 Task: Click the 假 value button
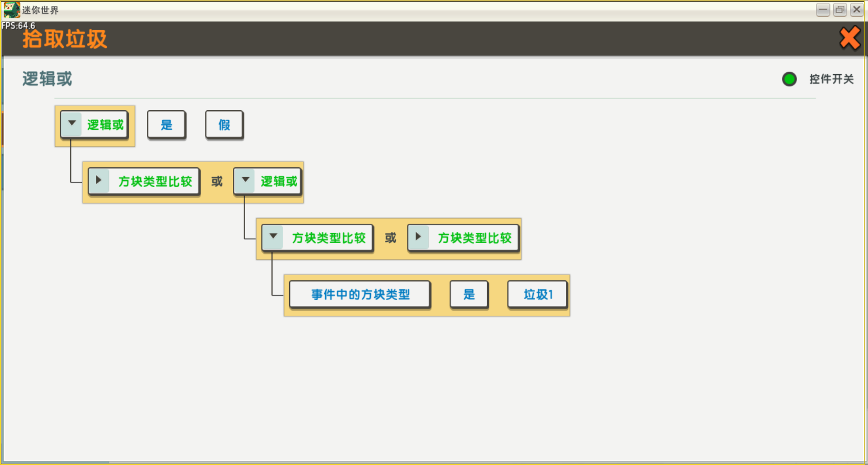[x=224, y=125]
